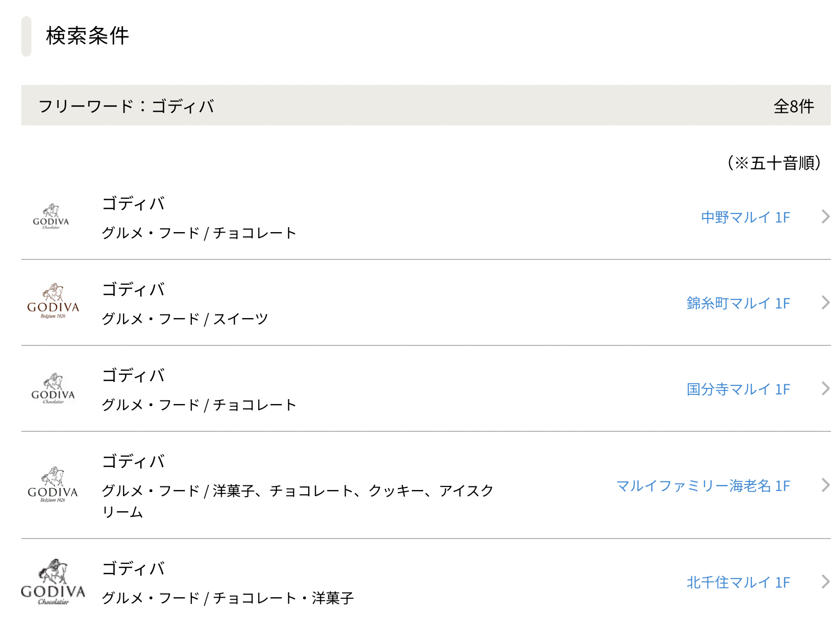Image resolution: width=840 pixels, height=624 pixels.
Task: Click the Godiva logo for マルイファミリー海老名
Action: tap(53, 484)
